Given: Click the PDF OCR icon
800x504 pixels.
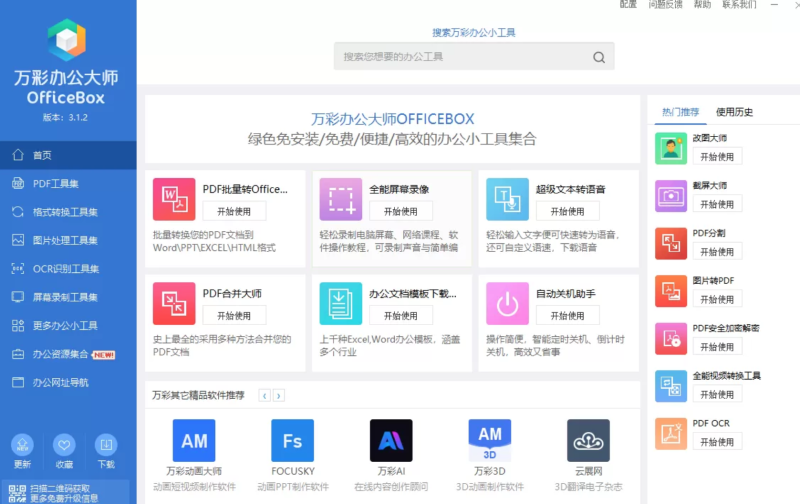Looking at the screenshot, I should (x=671, y=434).
